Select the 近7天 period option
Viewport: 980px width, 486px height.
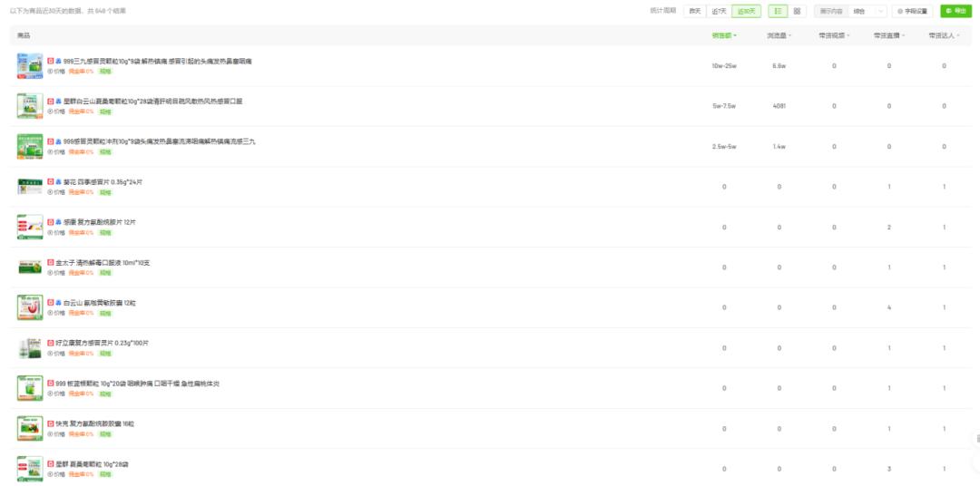coord(719,11)
